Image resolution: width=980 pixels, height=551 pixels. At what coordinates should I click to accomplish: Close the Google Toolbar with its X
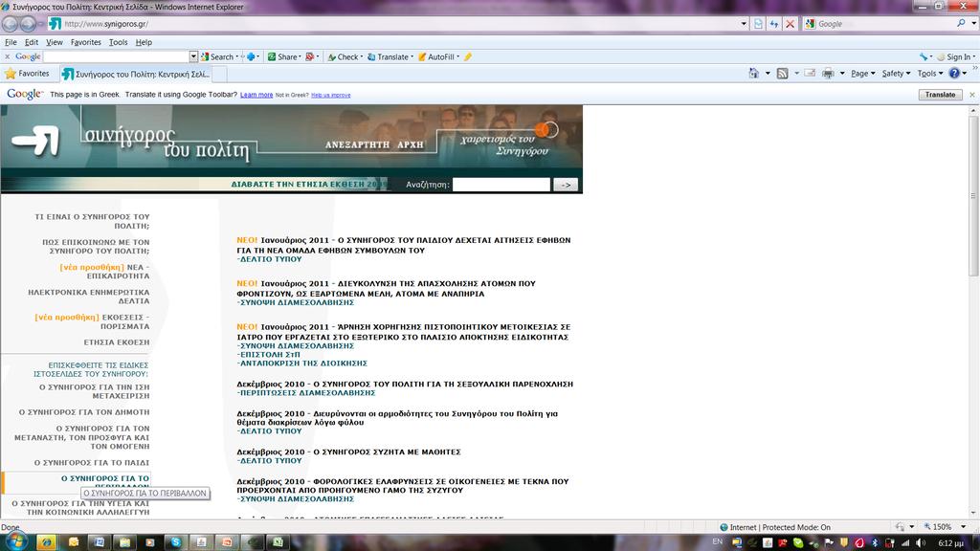(8, 56)
